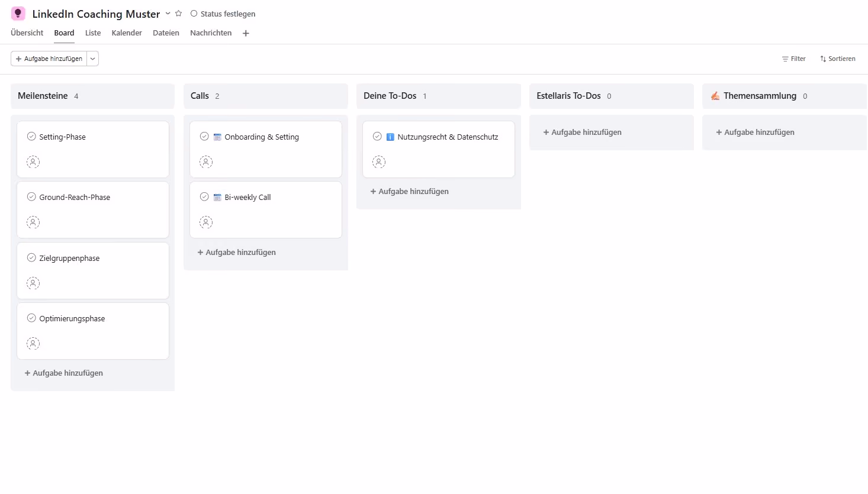Image resolution: width=868 pixels, height=494 pixels.
Task: Add task in Meilensteine column
Action: click(x=64, y=373)
